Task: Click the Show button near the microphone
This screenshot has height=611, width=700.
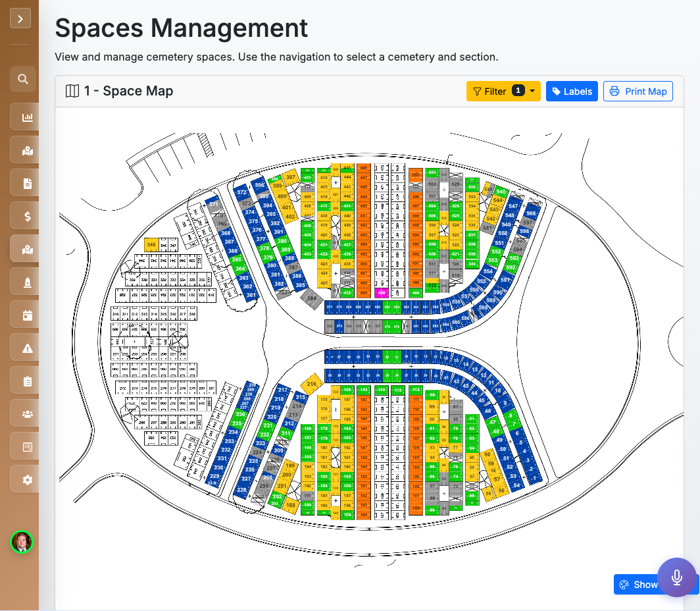Action: (x=639, y=584)
